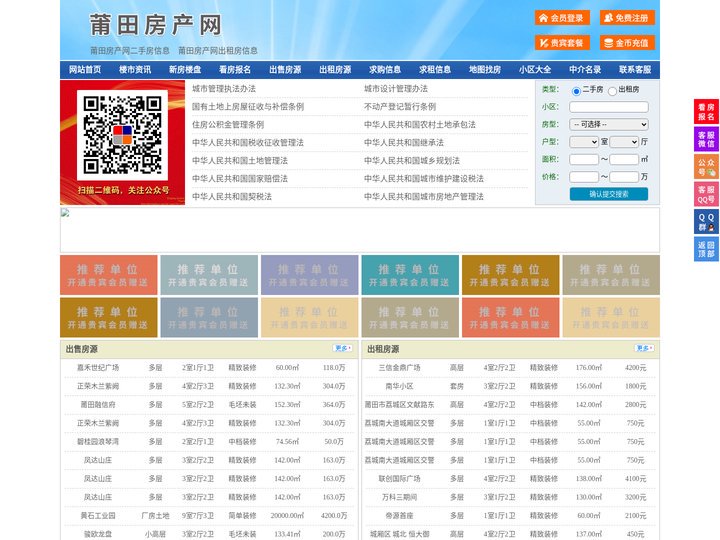Open 看房报名 in navigation bar
Viewport: 720px width, 540px height.
tap(235, 70)
